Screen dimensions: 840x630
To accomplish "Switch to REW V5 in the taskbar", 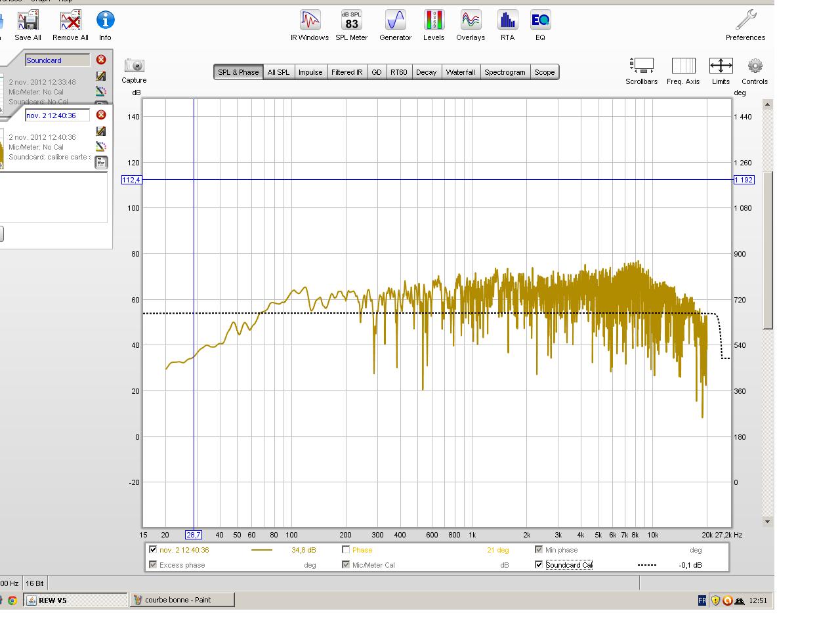I will pos(75,600).
